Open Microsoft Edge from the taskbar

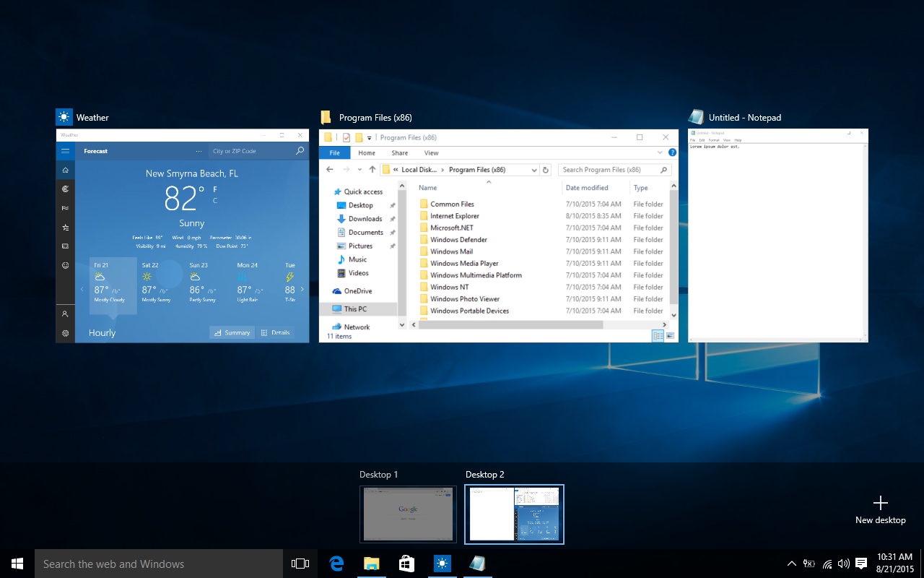336,564
